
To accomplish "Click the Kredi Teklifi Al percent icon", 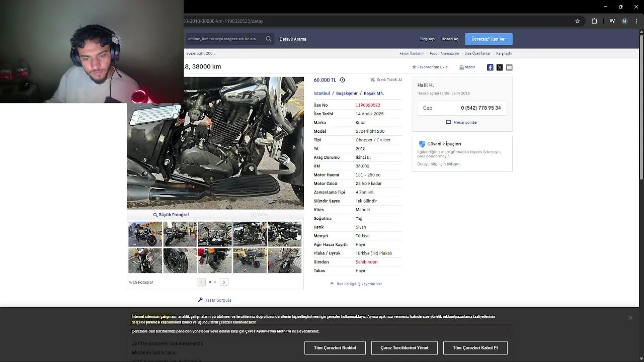I will click(373, 80).
